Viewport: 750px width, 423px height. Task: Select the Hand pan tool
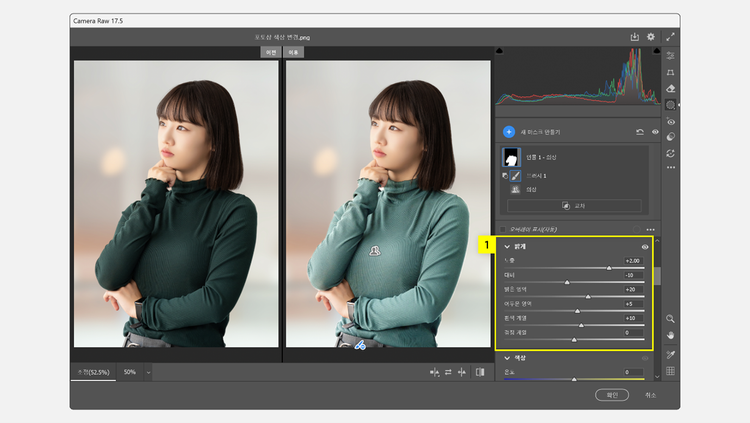pos(670,334)
